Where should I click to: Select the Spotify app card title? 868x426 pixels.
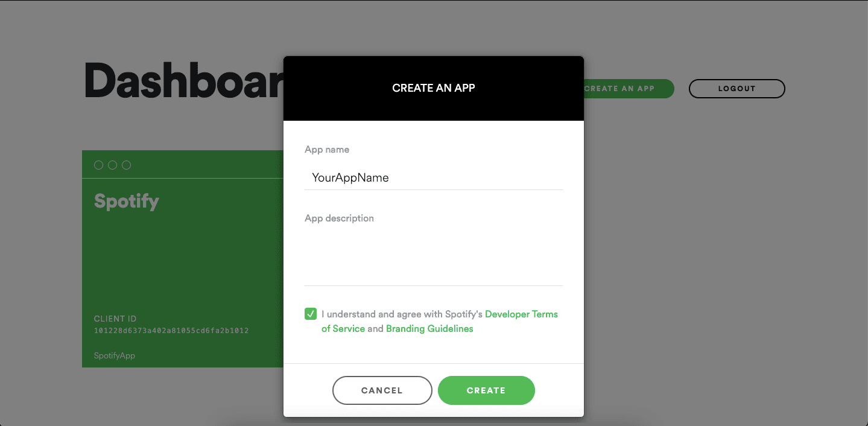pos(127,201)
